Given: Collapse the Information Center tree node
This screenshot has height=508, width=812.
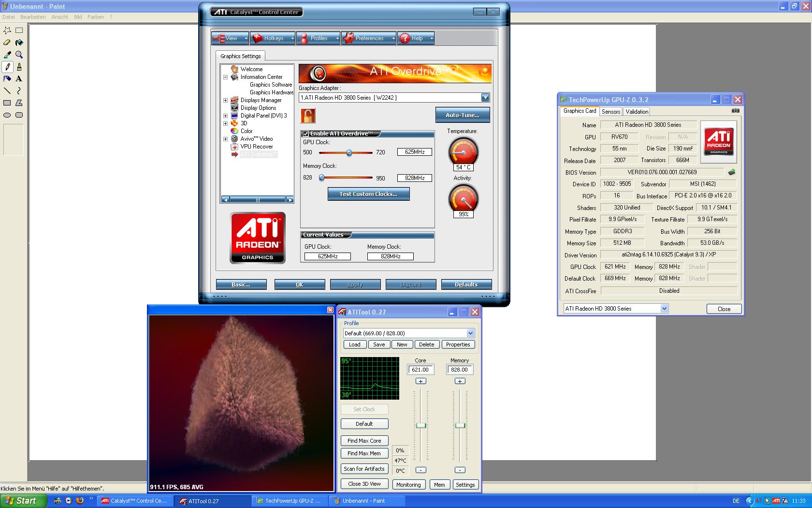Looking at the screenshot, I should tap(225, 77).
